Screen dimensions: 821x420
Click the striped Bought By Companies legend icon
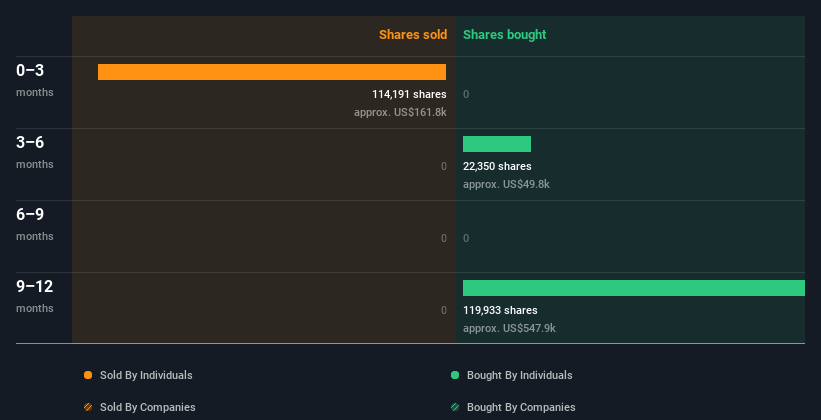(455, 407)
